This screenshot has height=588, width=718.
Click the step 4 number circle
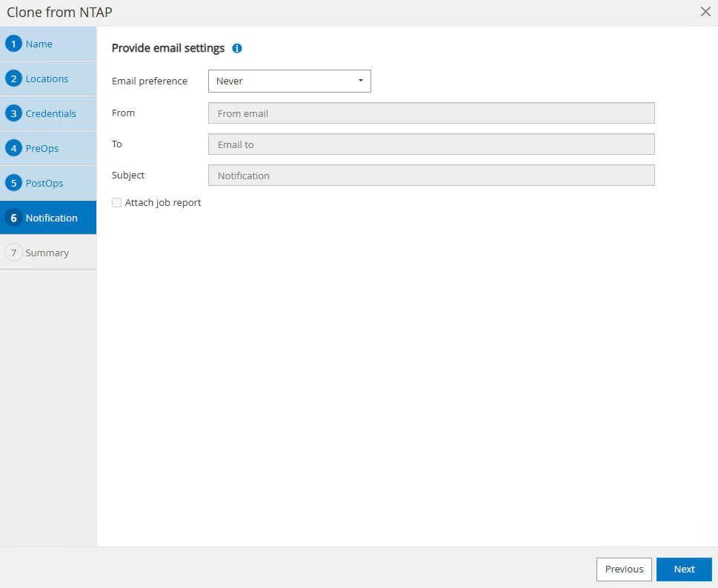(x=13, y=148)
